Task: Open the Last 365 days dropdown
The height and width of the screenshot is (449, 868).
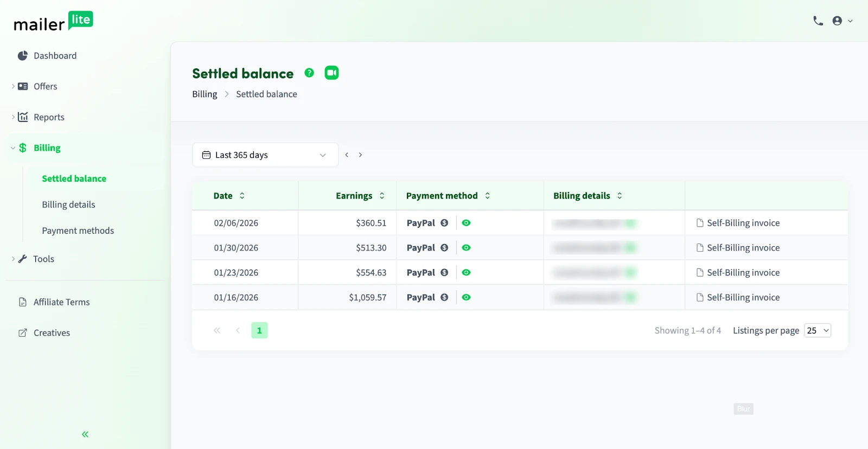Action: coord(265,155)
